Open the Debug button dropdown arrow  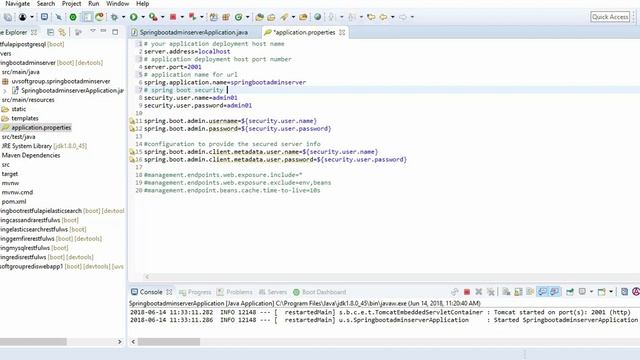click(123, 17)
